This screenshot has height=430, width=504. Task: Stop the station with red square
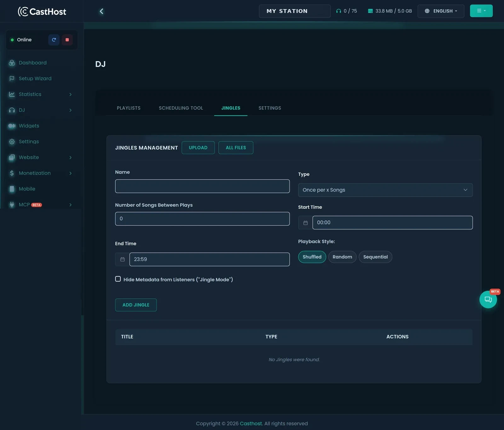[67, 40]
